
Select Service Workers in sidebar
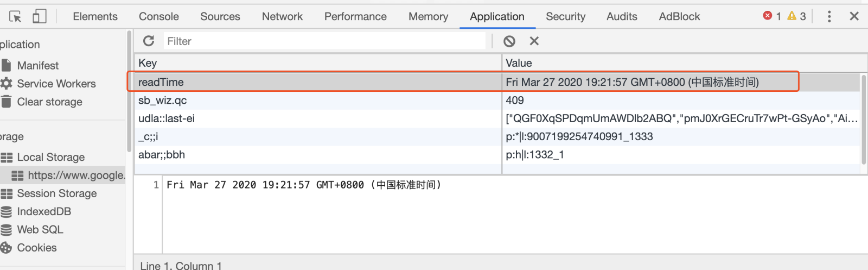(56, 84)
